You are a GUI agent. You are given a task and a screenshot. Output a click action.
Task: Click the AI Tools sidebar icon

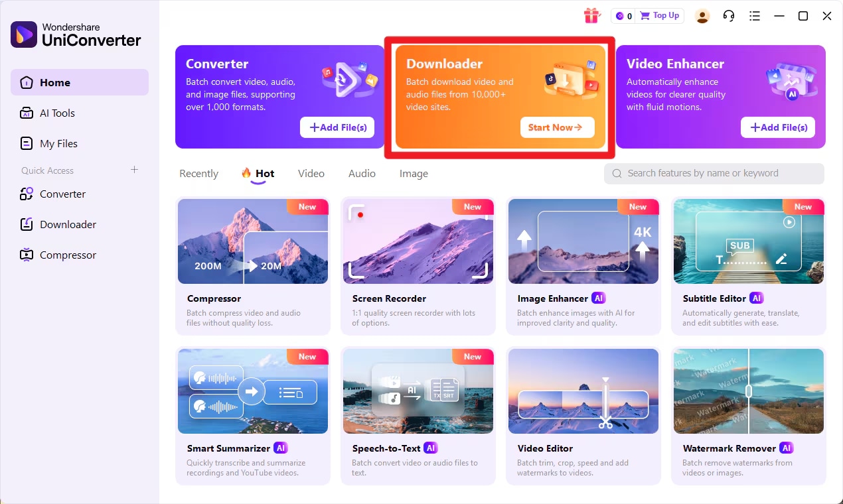coord(27,113)
